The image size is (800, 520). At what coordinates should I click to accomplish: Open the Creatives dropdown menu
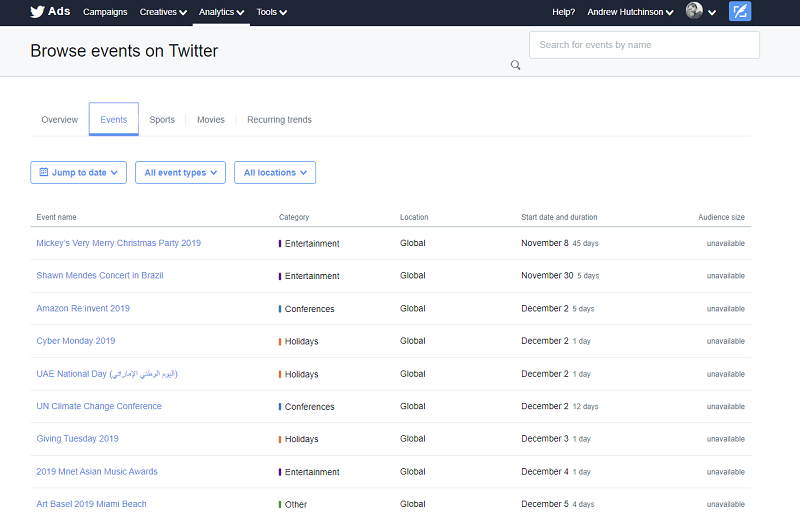(163, 12)
